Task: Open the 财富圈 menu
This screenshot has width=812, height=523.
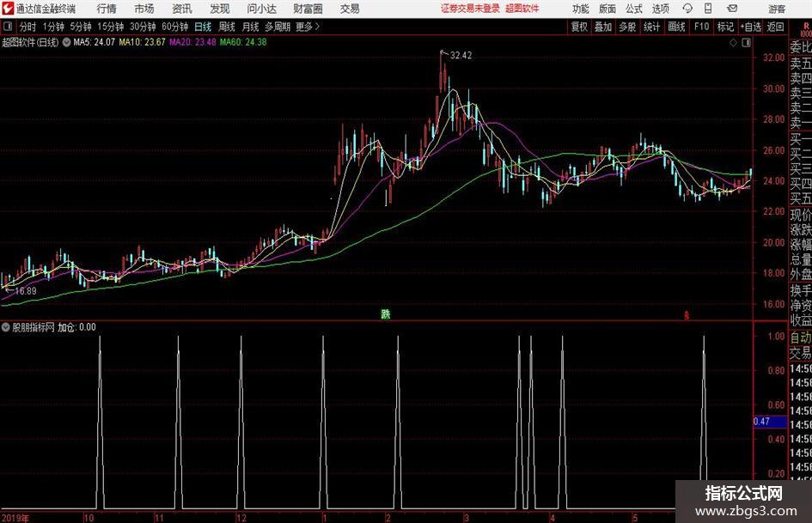Action: [308, 9]
